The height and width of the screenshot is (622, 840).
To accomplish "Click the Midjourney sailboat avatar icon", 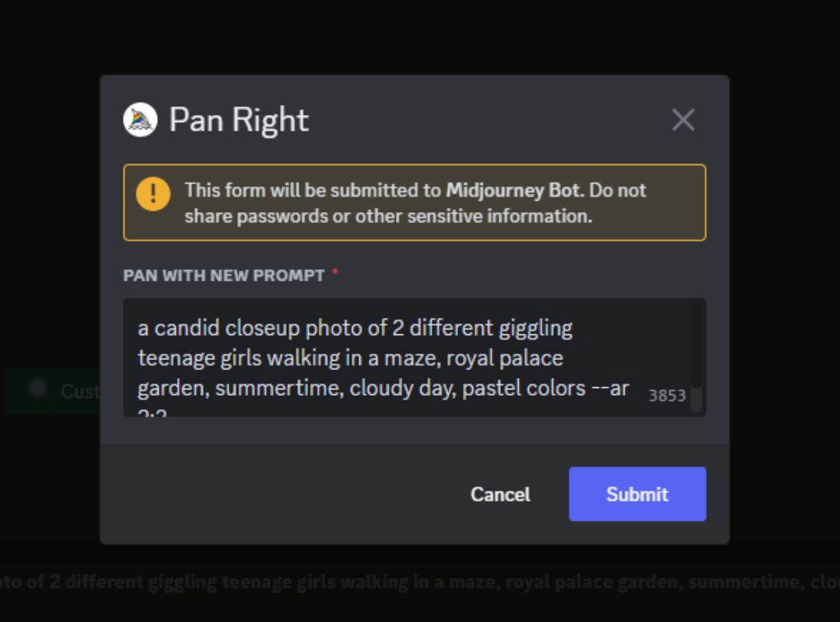I will (140, 120).
